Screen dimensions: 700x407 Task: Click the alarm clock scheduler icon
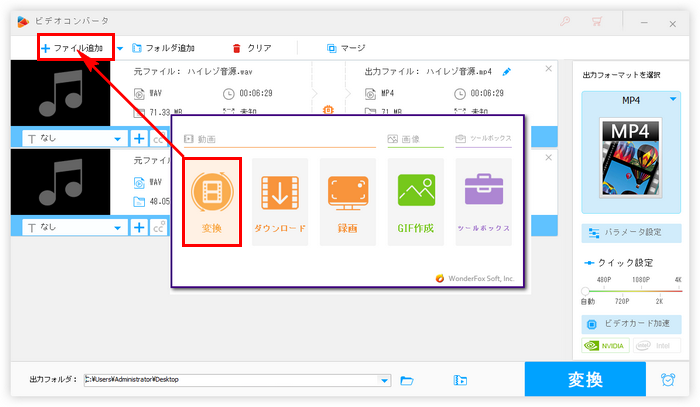coord(667,380)
